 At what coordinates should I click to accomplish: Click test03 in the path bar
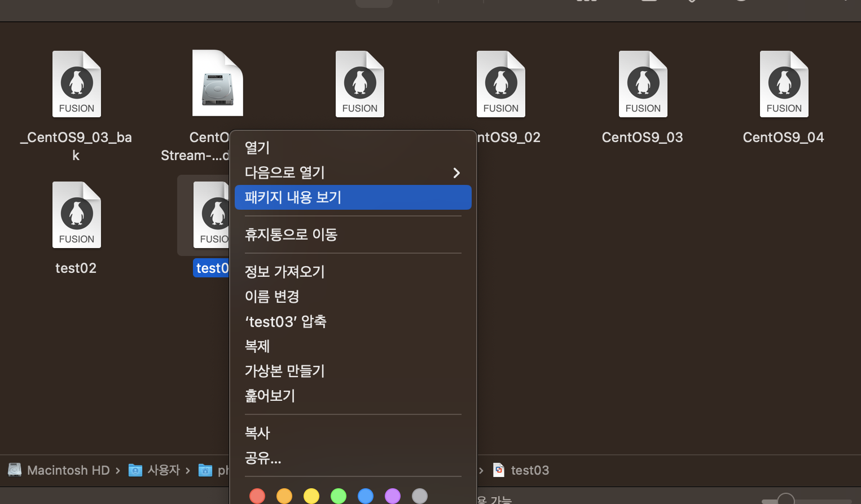pos(530,470)
